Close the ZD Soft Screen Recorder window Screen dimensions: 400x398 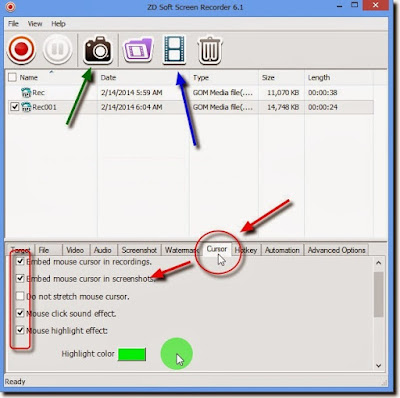376,5
